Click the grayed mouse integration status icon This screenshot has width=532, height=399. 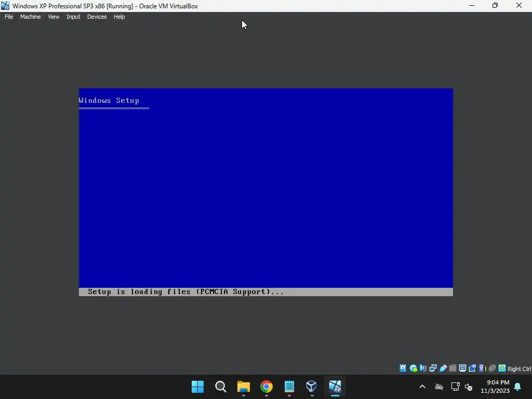(x=493, y=368)
